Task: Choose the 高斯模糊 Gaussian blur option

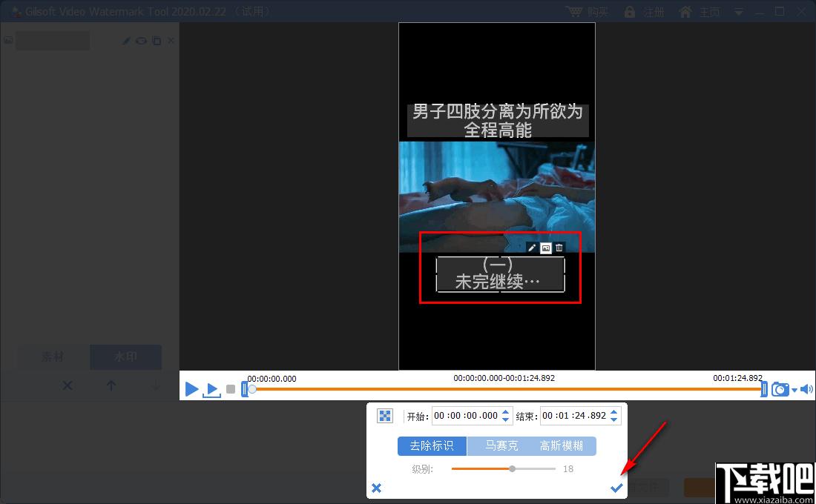Action: (x=561, y=445)
